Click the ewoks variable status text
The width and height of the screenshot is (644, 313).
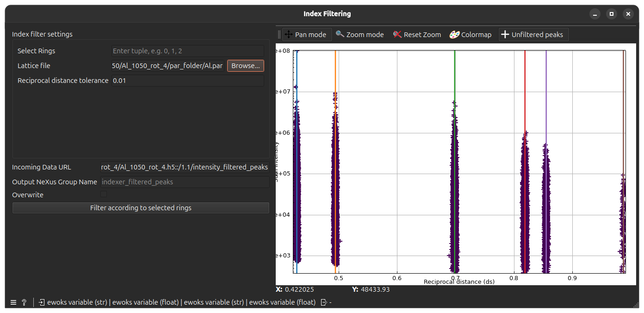tap(182, 302)
